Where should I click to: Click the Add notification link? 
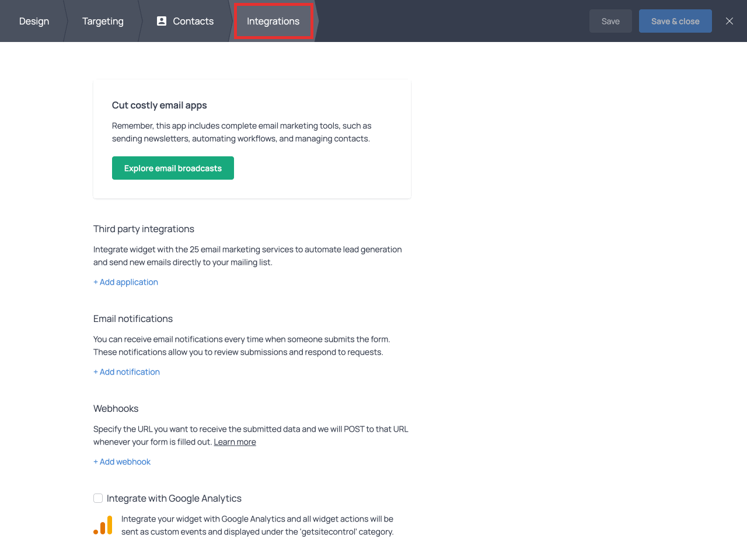click(127, 372)
